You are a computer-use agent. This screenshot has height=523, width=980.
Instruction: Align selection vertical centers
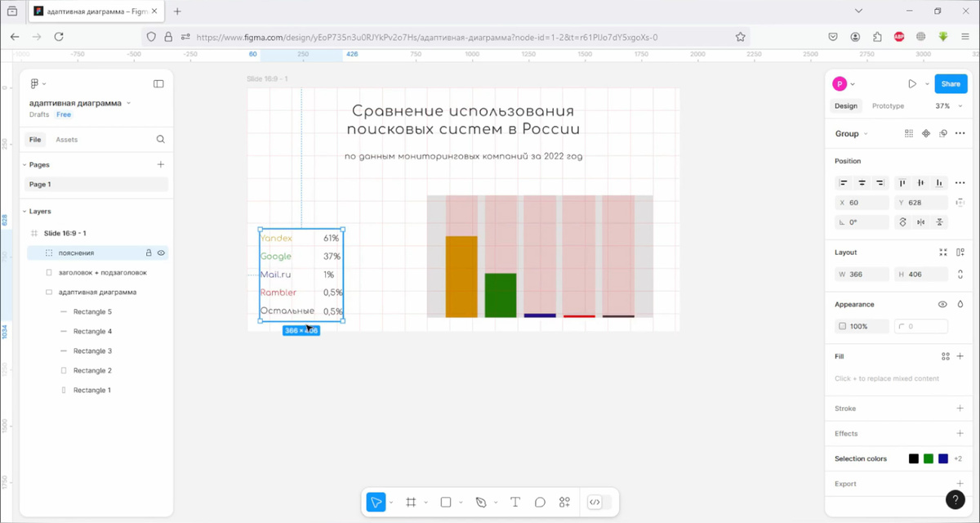921,183
